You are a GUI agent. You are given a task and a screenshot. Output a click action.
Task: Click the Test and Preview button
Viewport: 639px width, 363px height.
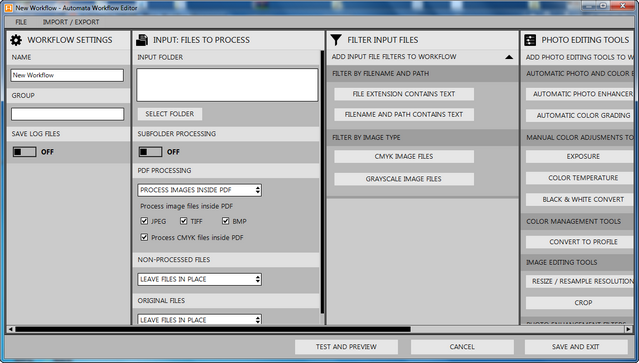[x=346, y=347]
